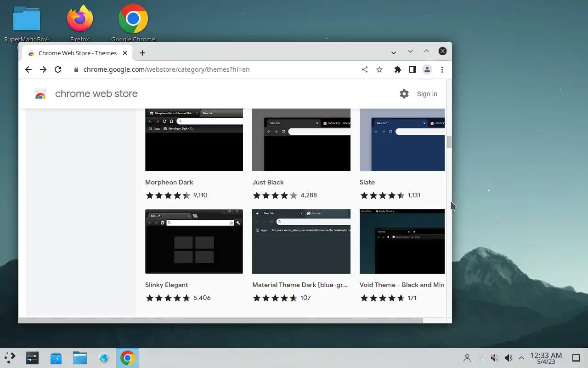588x368 pixels.
Task: Click Just Black rating count 4,288
Action: [x=309, y=195]
